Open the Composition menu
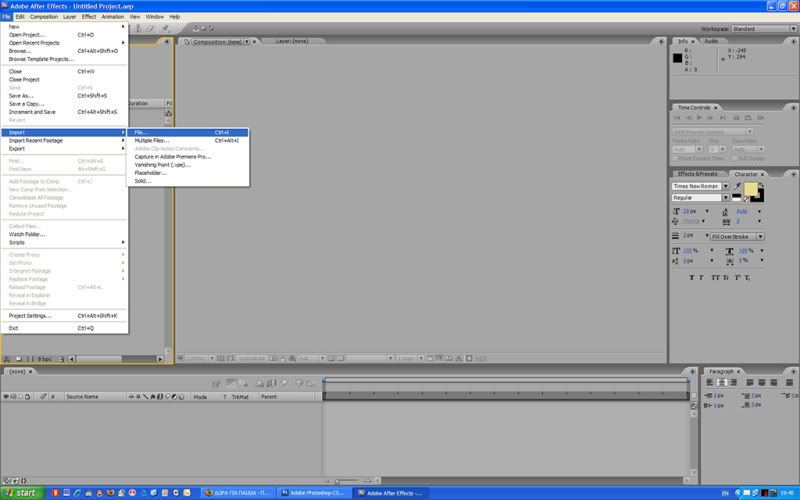 point(44,17)
